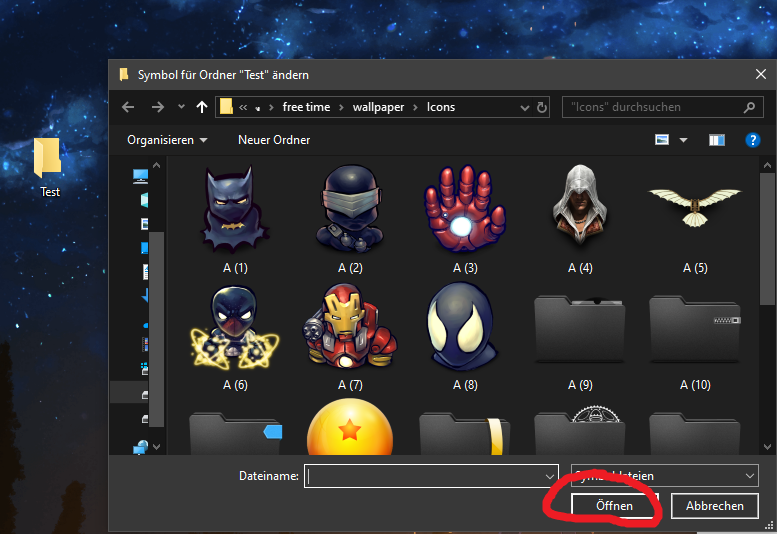The height and width of the screenshot is (534, 777).
Task: Navigate to 'wallpaper' in breadcrumb
Action: coord(379,107)
